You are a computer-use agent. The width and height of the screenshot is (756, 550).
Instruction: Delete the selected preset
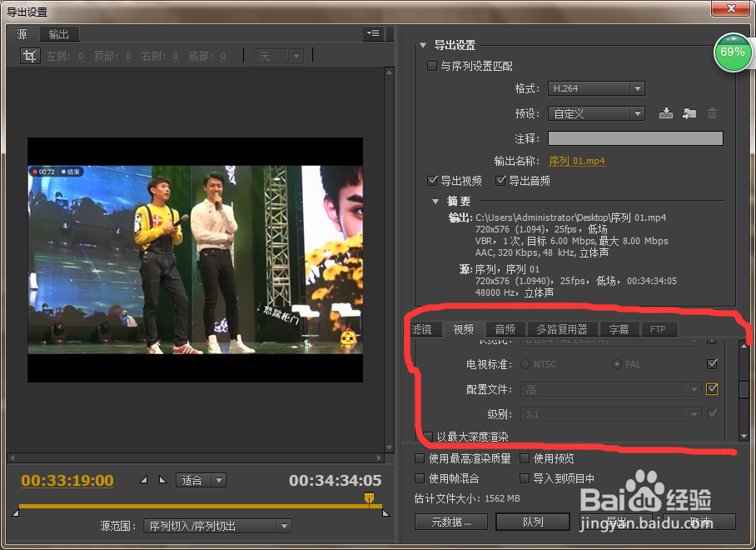[712, 112]
